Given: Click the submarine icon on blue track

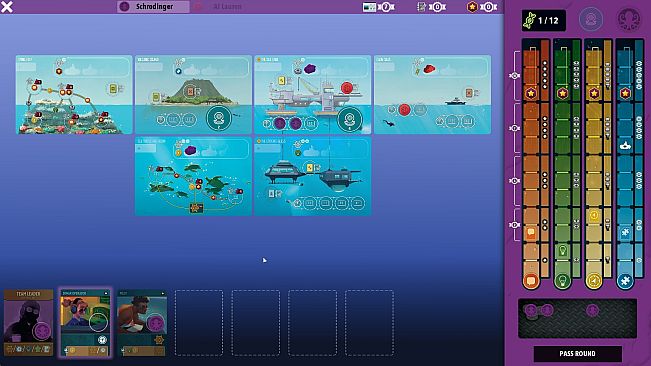Looking at the screenshot, I should 625,146.
